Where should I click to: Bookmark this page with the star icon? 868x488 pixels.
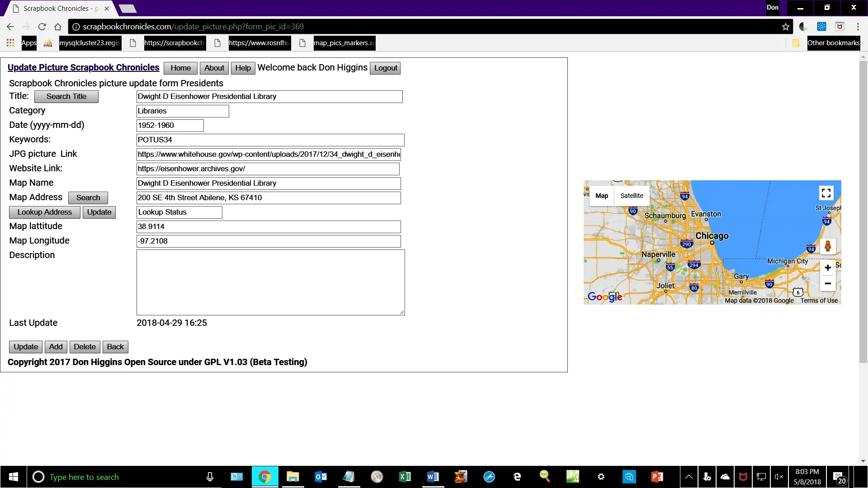(x=786, y=27)
